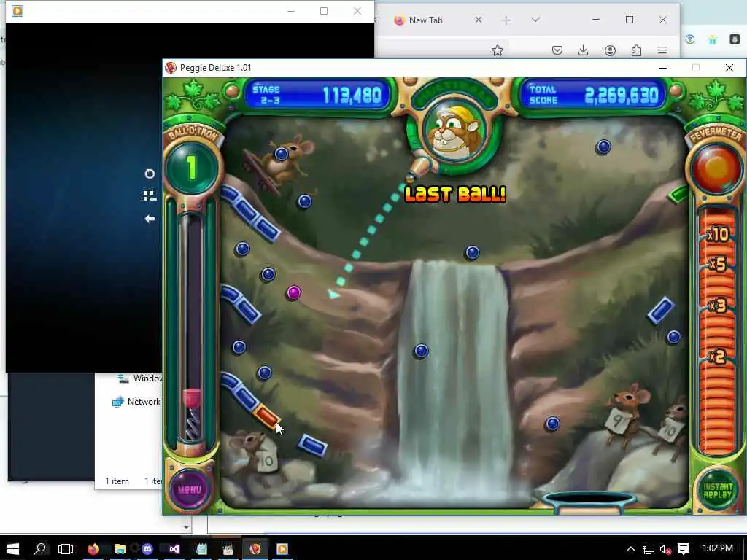Viewport: 747px width, 560px height.
Task: Expand the Firefox list-all-tabs chevron
Action: point(535,20)
